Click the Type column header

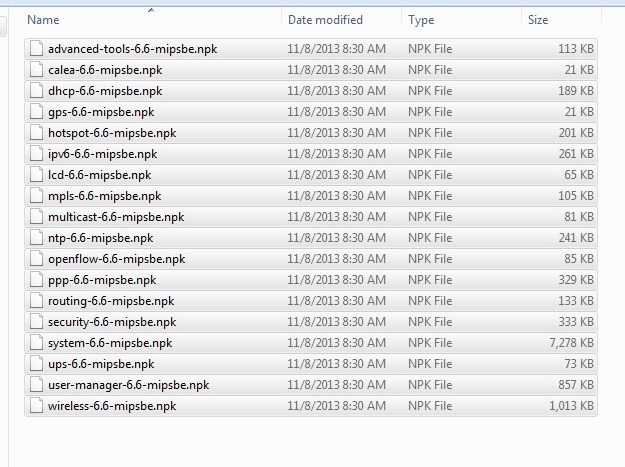click(421, 20)
